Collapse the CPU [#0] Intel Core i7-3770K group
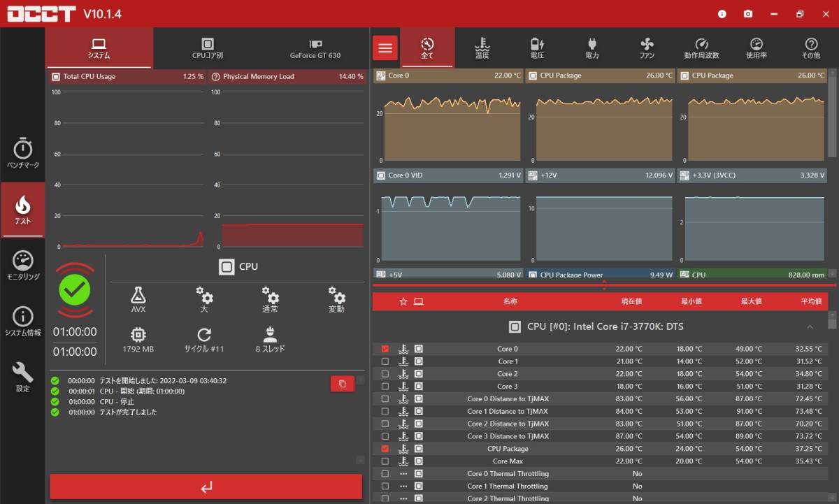This screenshot has width=839, height=504. tap(810, 326)
